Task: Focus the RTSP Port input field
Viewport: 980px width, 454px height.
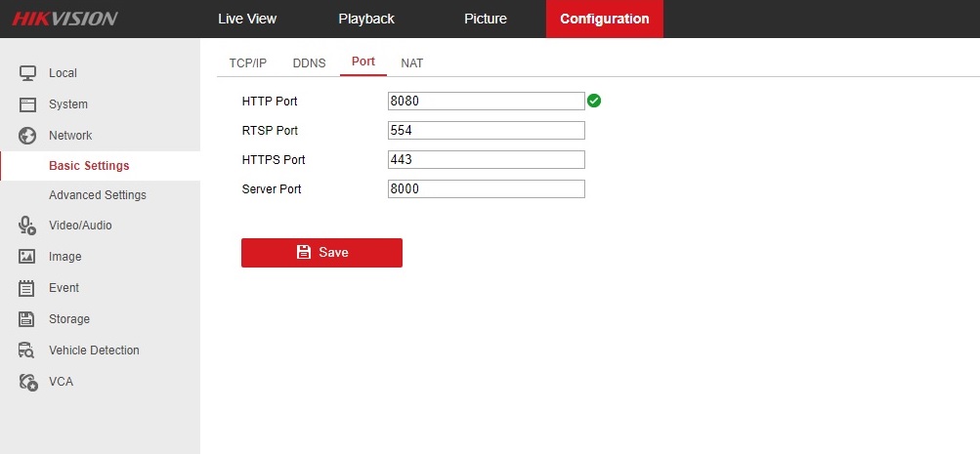Action: coord(486,131)
